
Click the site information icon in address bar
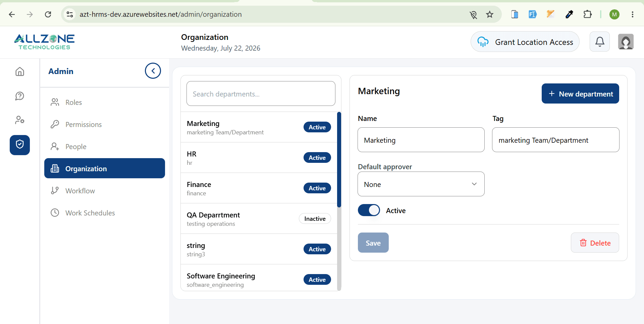(70, 14)
